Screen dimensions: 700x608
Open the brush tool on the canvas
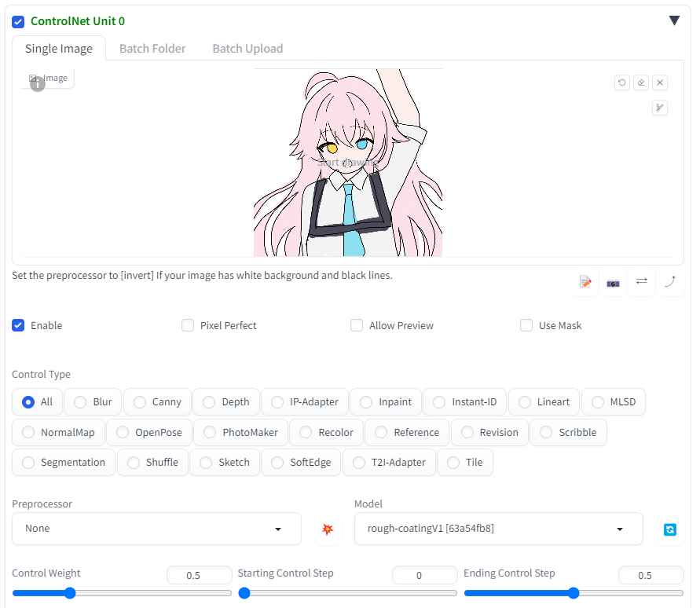point(660,108)
